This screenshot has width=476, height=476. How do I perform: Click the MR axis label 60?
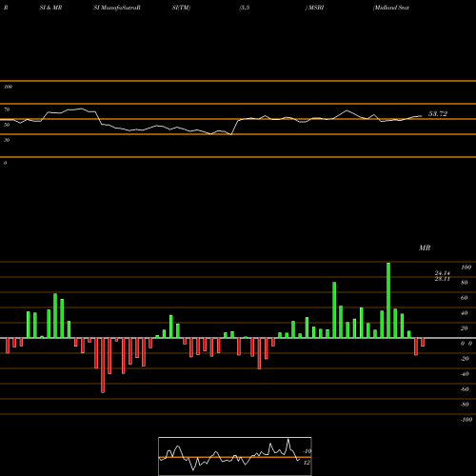pyautogui.click(x=465, y=298)
